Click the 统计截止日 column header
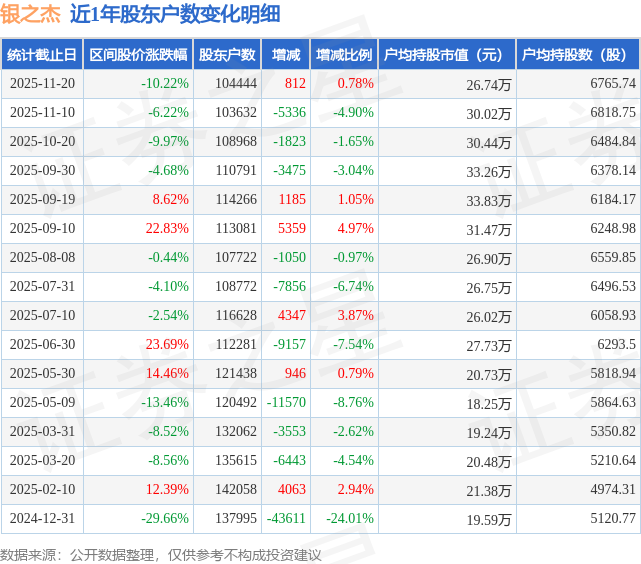 click(x=42, y=54)
